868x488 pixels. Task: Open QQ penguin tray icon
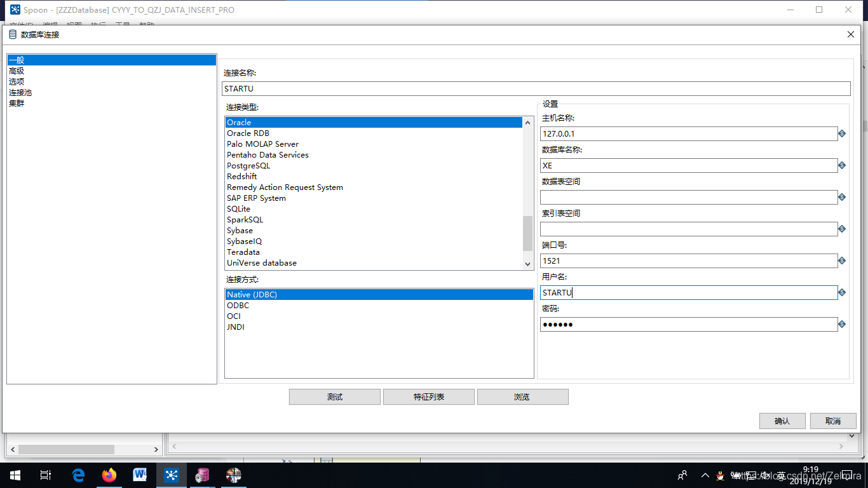(721, 475)
